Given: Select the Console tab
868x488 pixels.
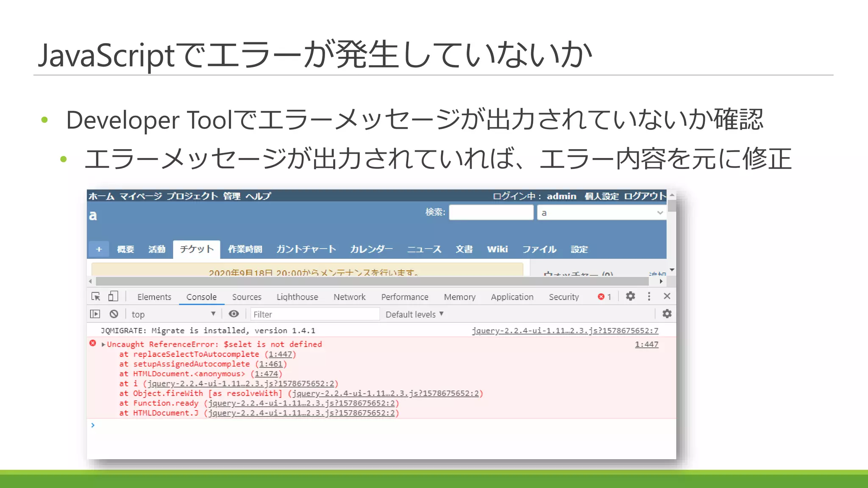Looking at the screenshot, I should [201, 297].
